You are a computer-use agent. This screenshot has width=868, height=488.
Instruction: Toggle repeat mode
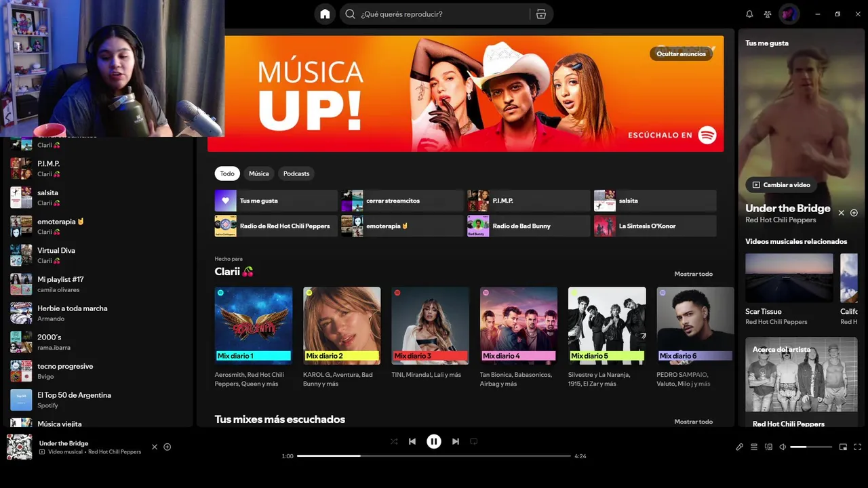[474, 441]
